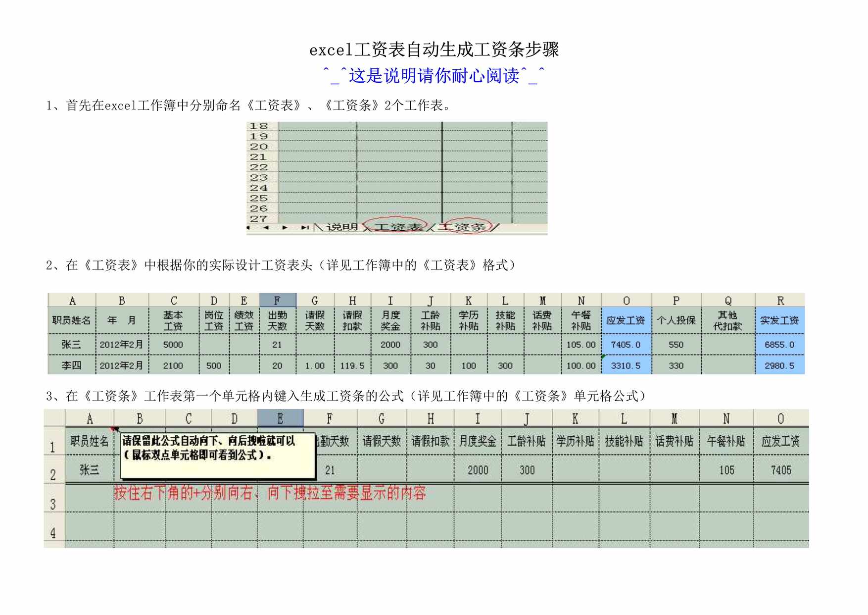Click the previous-sheet navigation arrow

[x=266, y=227]
